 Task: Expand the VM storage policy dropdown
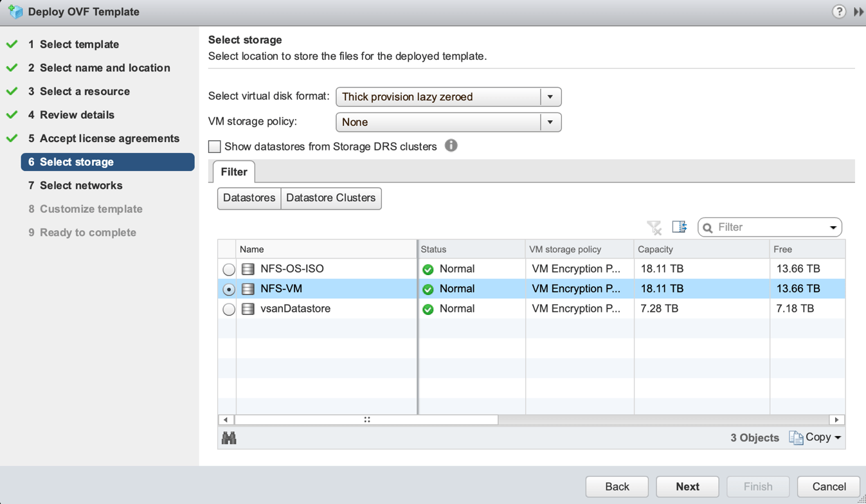(x=550, y=122)
